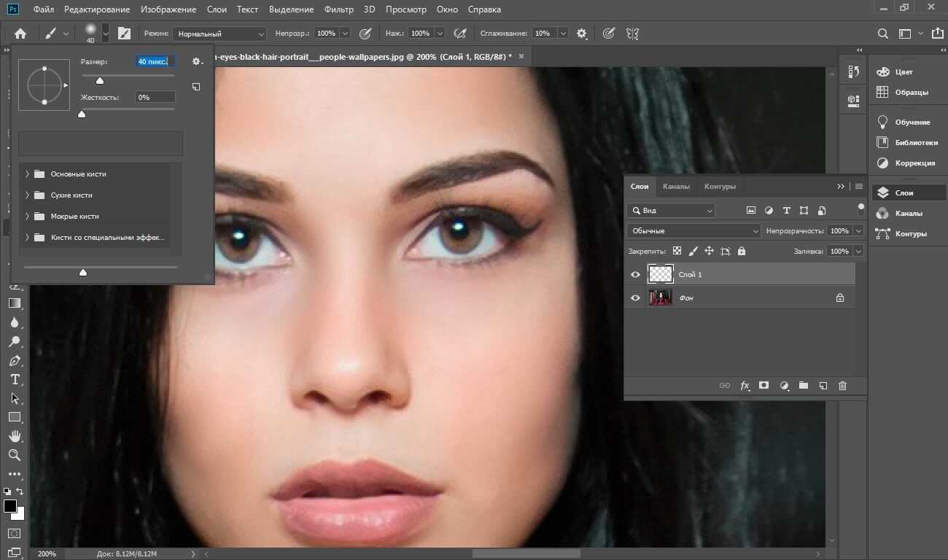The height and width of the screenshot is (560, 948).
Task: Select the Hand tool
Action: [15, 436]
